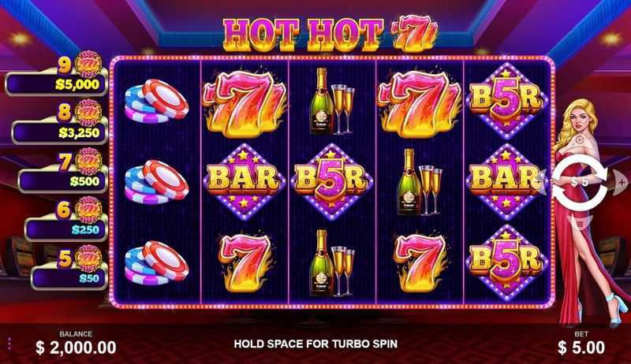Click the bottom single flaming 7 on reel four
Image resolution: width=631 pixels, height=364 pixels.
[420, 262]
